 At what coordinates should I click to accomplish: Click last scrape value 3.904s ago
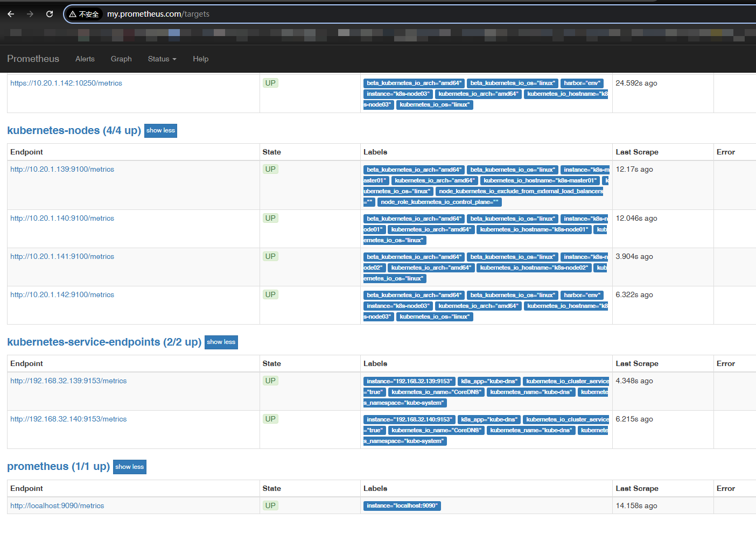[x=634, y=256]
